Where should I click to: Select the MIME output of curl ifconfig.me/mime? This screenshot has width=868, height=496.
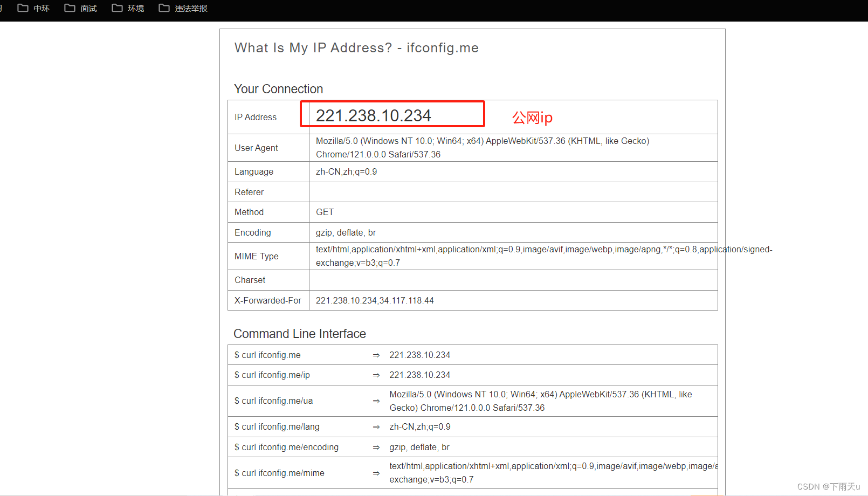coord(554,473)
